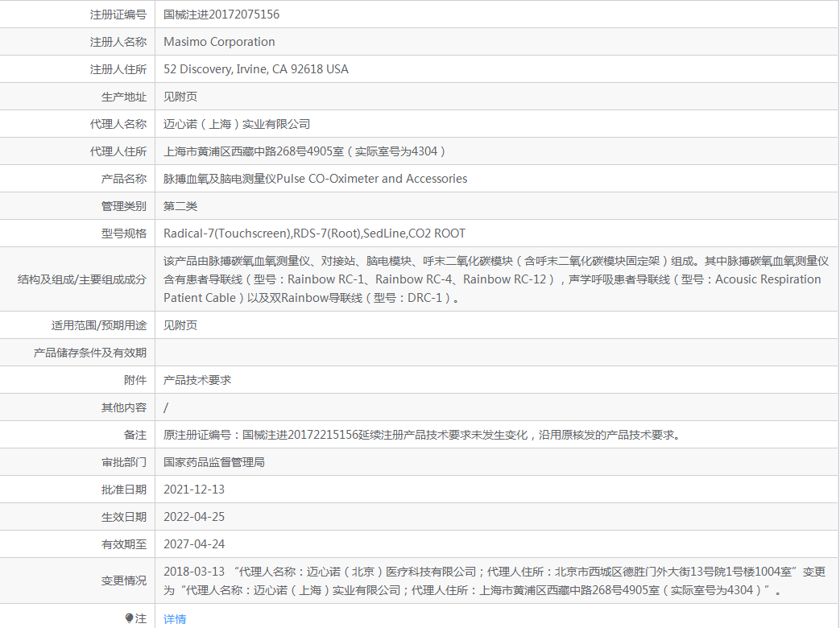840x628 pixels.
Task: Click the 生产地址 label
Action: point(124,97)
